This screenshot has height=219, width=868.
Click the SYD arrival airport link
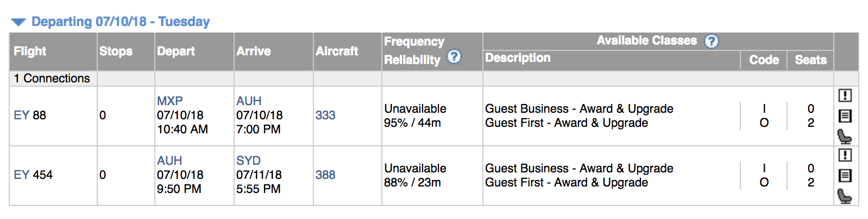(x=248, y=160)
